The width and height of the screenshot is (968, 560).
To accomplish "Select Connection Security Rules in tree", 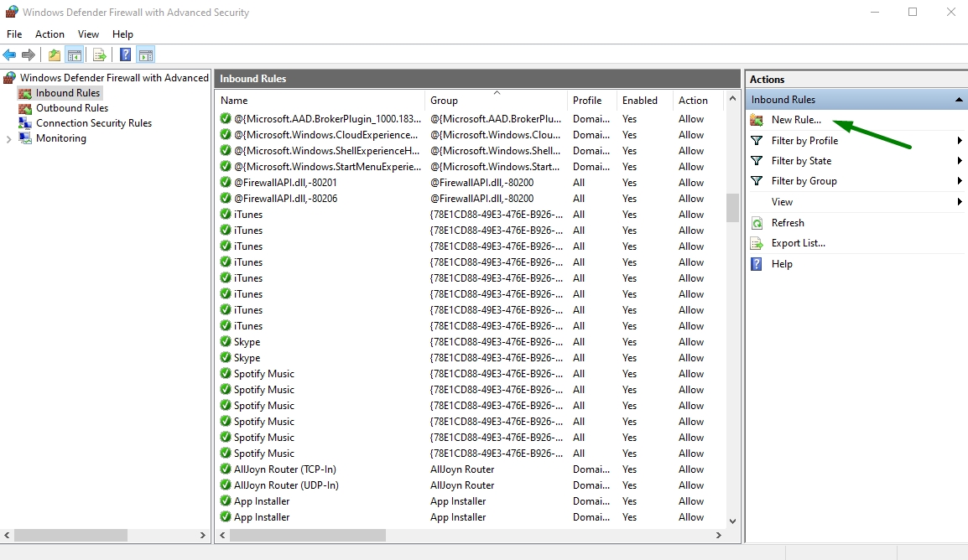I will [x=94, y=123].
